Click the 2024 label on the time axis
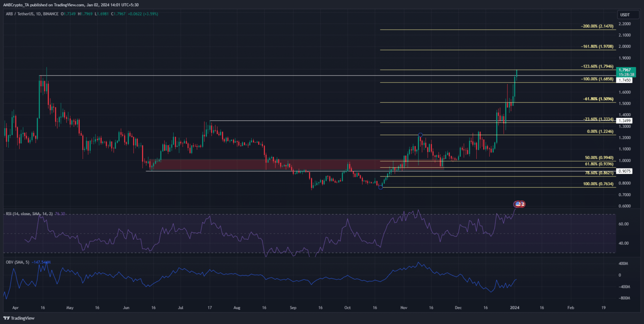The image size is (644, 324). [515, 307]
